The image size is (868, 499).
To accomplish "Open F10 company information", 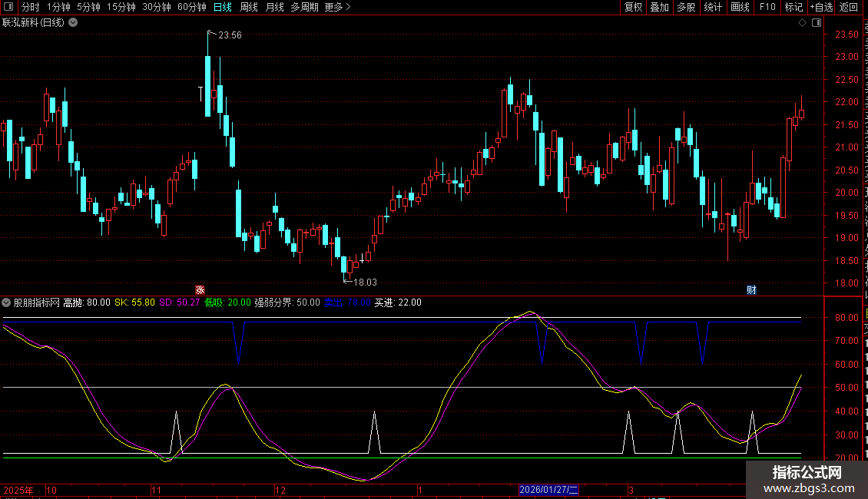I will (x=767, y=7).
